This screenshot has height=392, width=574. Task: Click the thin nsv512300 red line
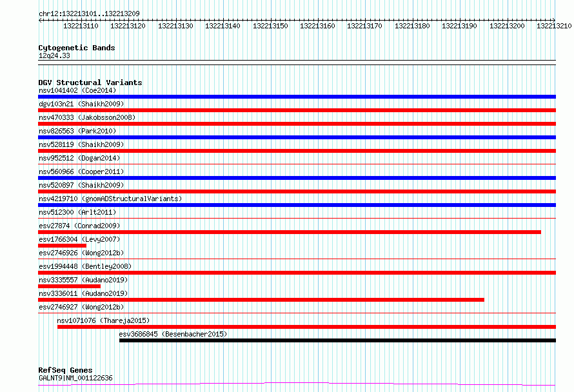coord(297,218)
